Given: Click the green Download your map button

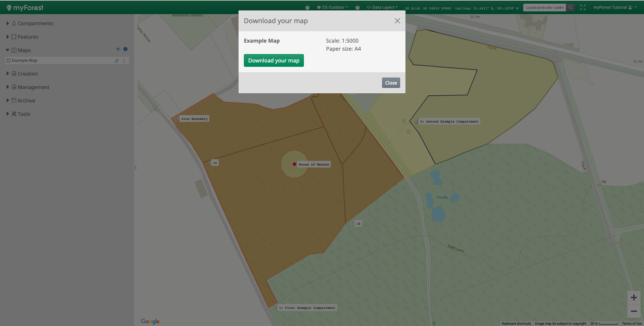Looking at the screenshot, I should click(x=274, y=60).
